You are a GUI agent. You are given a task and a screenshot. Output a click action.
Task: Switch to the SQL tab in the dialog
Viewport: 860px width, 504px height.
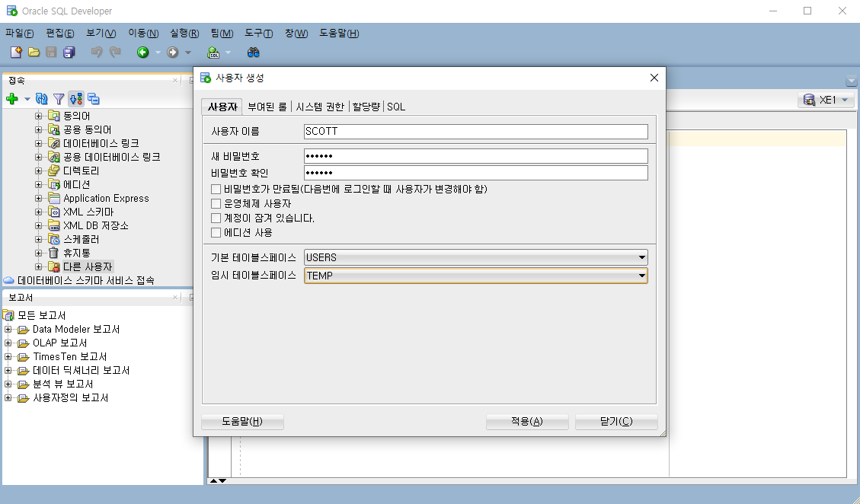(396, 107)
